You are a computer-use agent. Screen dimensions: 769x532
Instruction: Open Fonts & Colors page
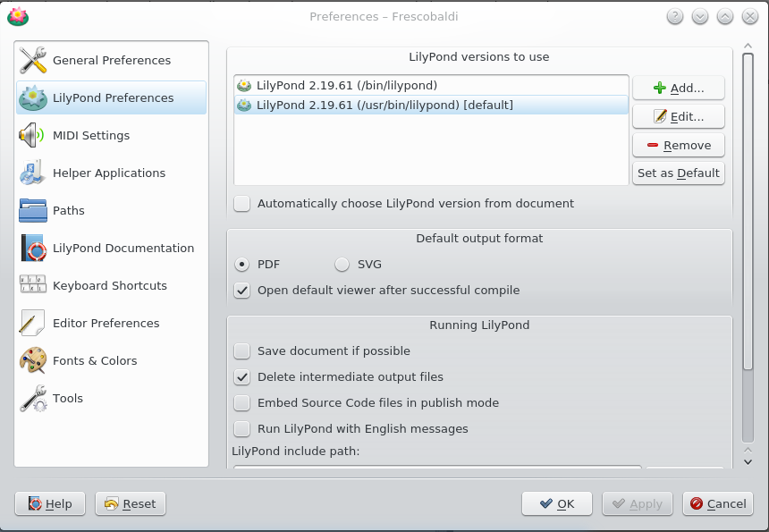[112, 360]
